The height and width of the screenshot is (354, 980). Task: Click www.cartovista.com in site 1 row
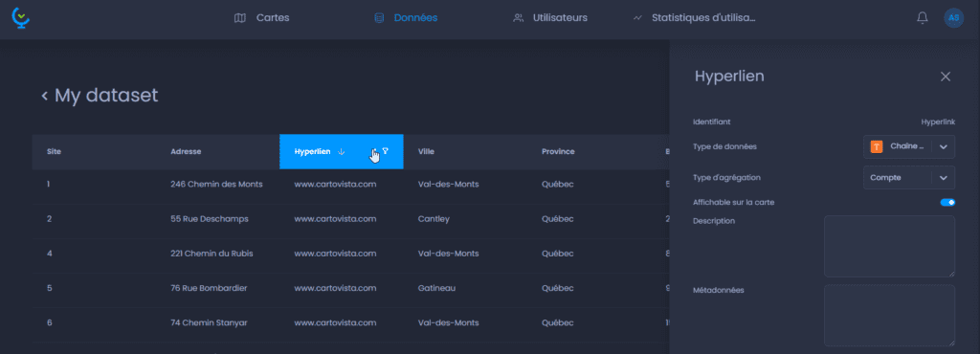[335, 185]
